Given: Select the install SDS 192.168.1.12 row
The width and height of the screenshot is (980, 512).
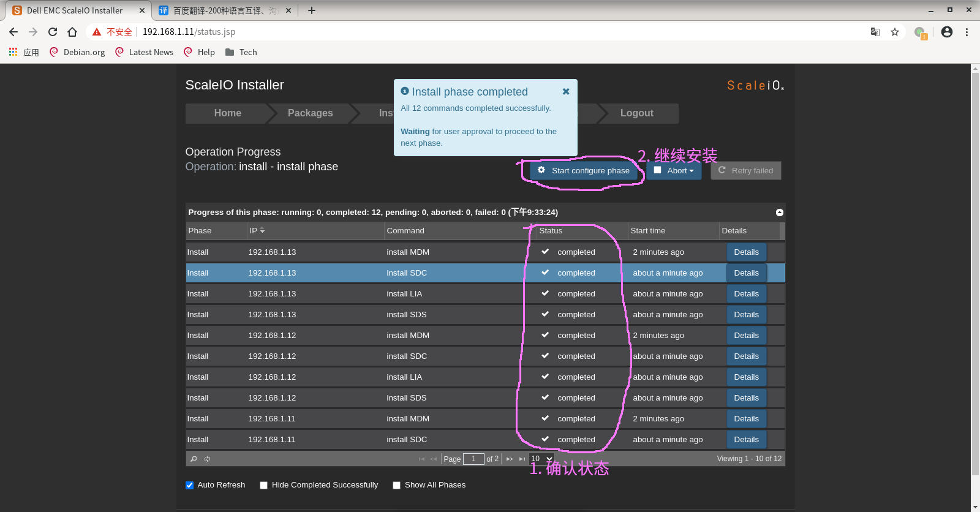Looking at the screenshot, I should (485, 398).
